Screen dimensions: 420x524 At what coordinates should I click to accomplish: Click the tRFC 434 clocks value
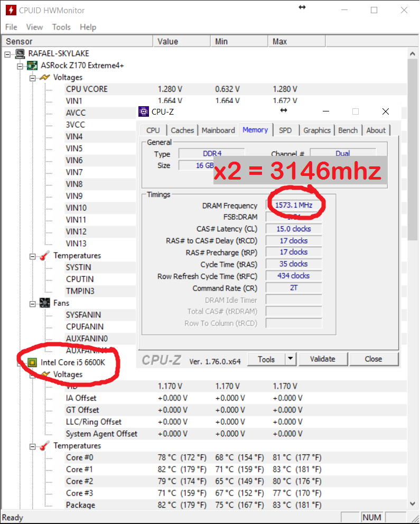[294, 276]
